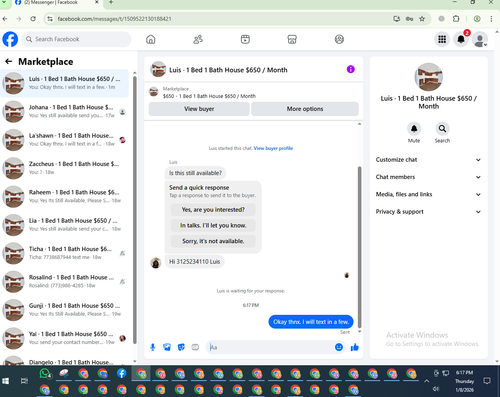Expand the Chat members section
This screenshot has width=500, height=397.
429,177
